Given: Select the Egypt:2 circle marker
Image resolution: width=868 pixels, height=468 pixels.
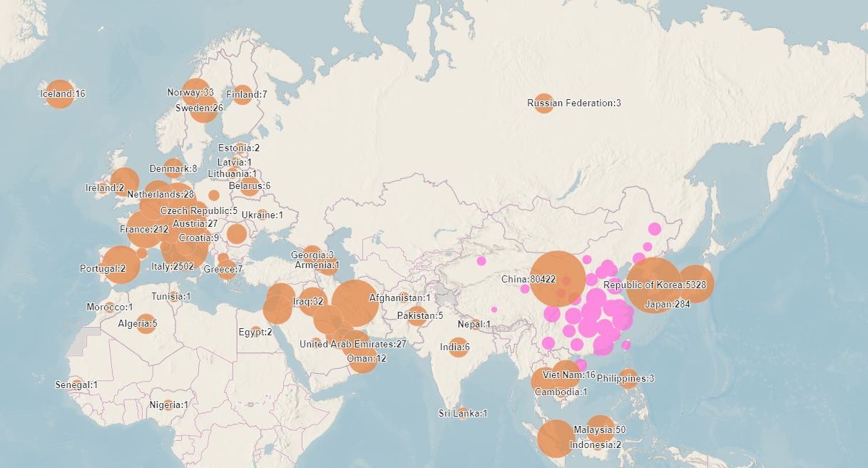Looking at the screenshot, I should click(256, 332).
